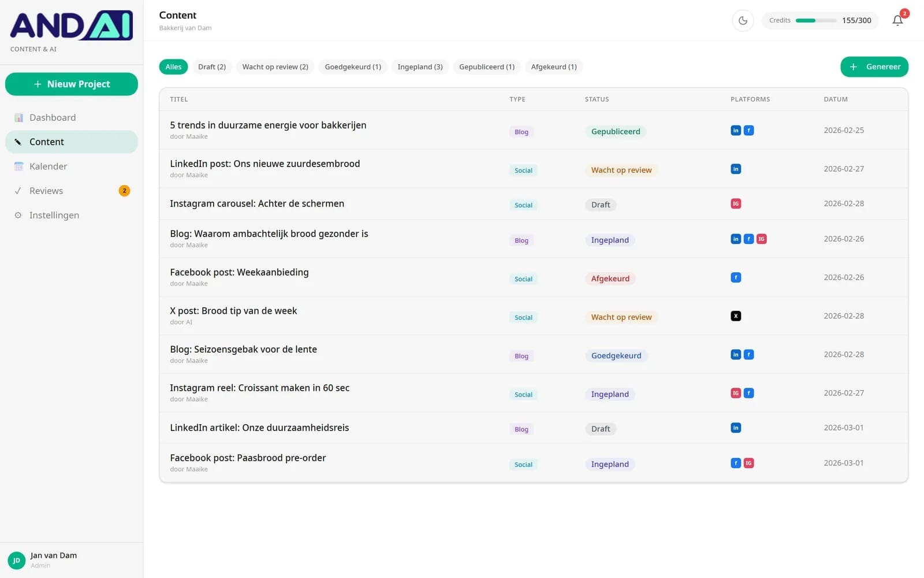Click Facebook icon in Weekaanbieding row

pyautogui.click(x=736, y=278)
